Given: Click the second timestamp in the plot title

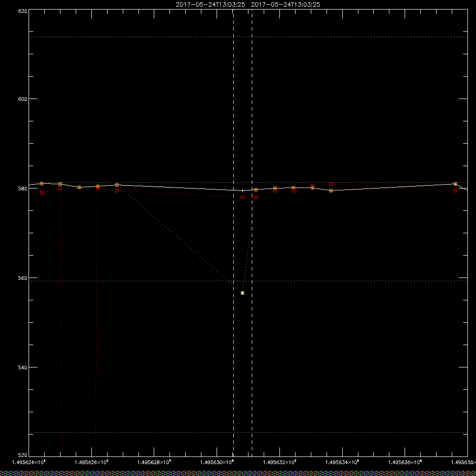Looking at the screenshot, I should click(286, 5).
